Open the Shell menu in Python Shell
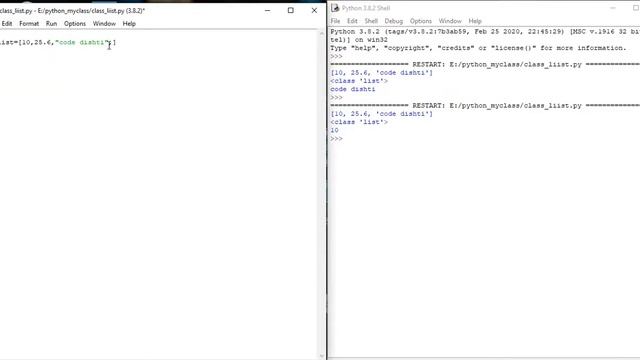 tap(371, 21)
